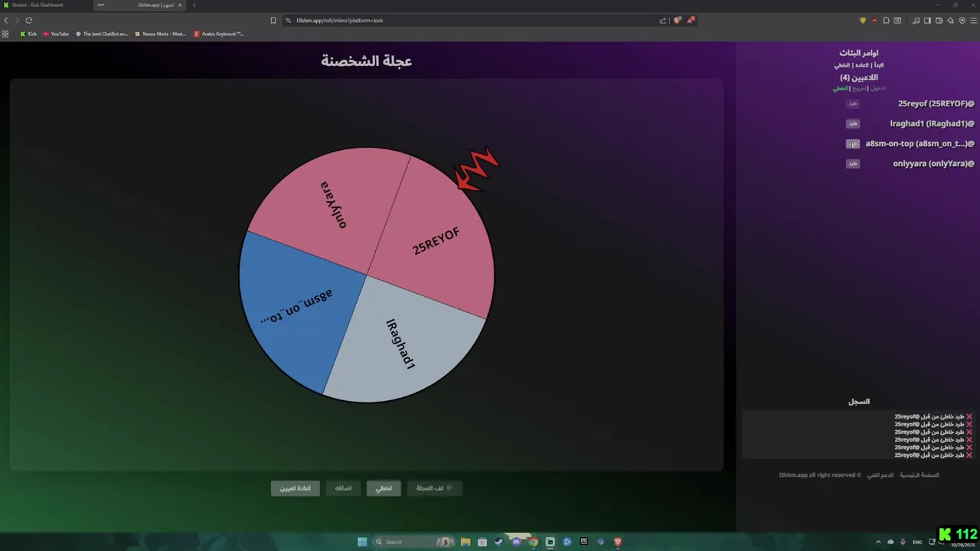The height and width of the screenshot is (551, 980).
Task: Open File Explorer from the taskbar
Action: pyautogui.click(x=465, y=542)
